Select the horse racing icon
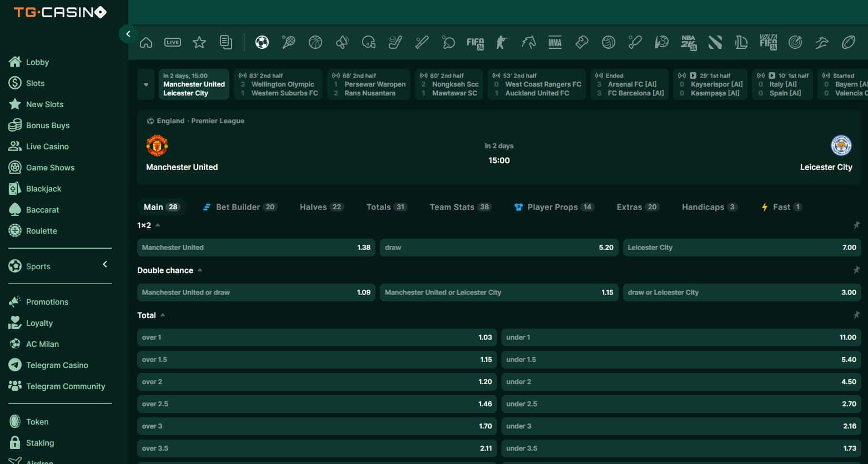This screenshot has width=868, height=464. pyautogui.click(x=529, y=42)
